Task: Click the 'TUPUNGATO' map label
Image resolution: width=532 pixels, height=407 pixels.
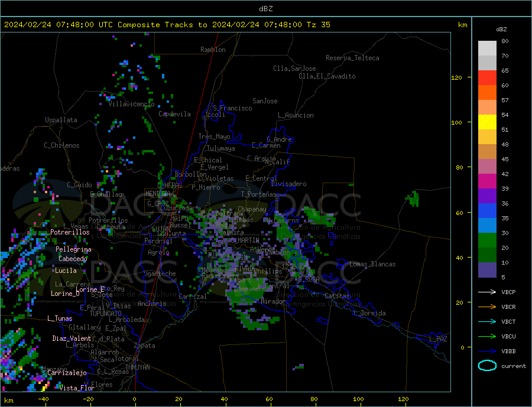Action: [105, 314]
